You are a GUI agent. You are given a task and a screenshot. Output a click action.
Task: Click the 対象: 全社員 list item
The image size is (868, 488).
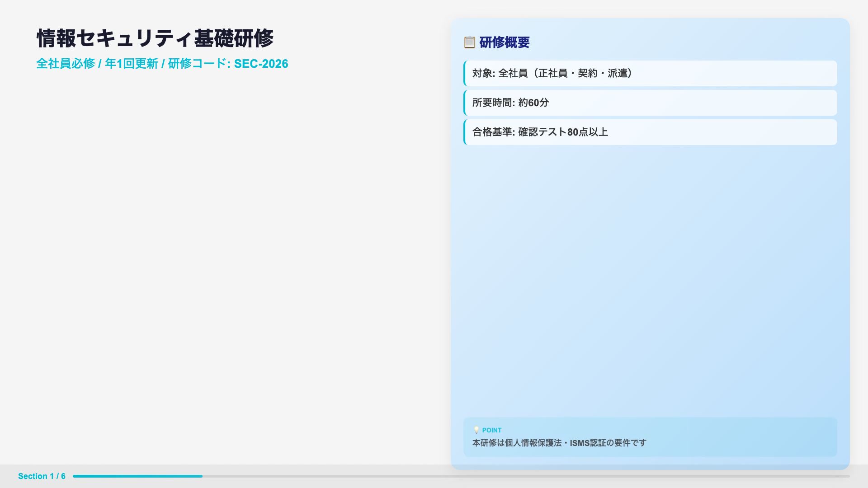click(x=552, y=73)
